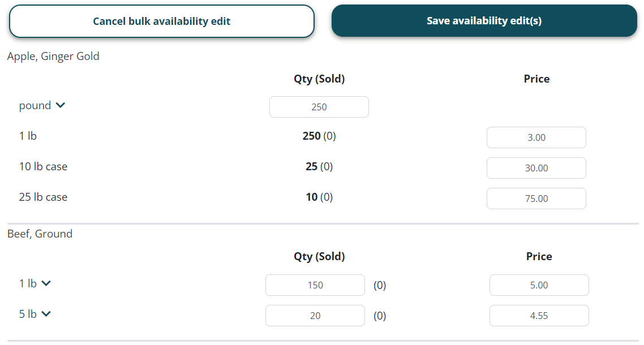
Task: Click the pound quantity field showing 250
Action: 319,107
